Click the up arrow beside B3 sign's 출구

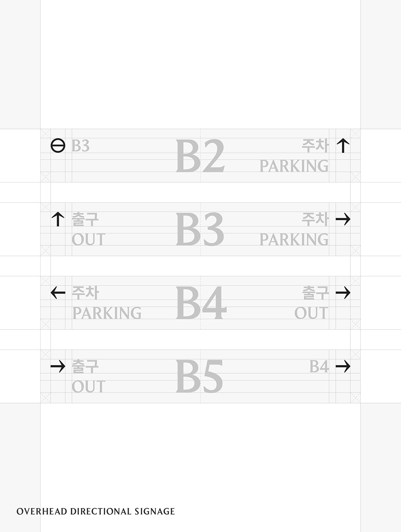[58, 219]
